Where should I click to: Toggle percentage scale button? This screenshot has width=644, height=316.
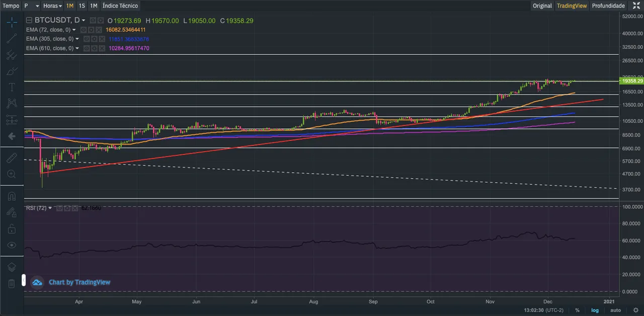tap(578, 310)
